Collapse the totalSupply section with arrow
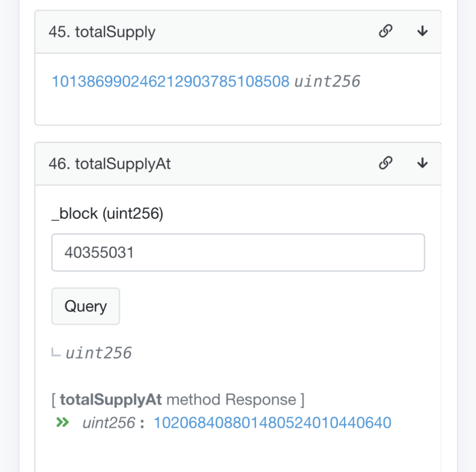The image size is (476, 472). (x=422, y=32)
